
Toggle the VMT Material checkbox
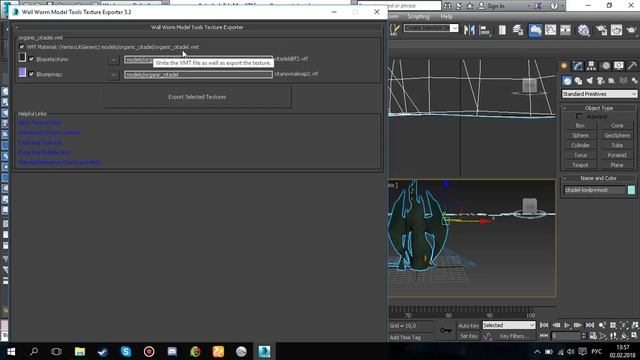pos(22,47)
